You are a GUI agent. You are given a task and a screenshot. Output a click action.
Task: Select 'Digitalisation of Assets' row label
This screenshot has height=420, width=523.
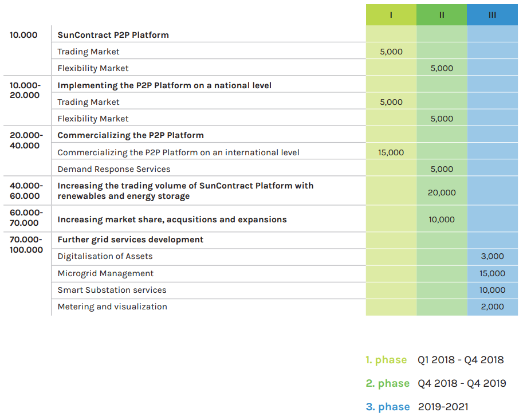(x=105, y=256)
